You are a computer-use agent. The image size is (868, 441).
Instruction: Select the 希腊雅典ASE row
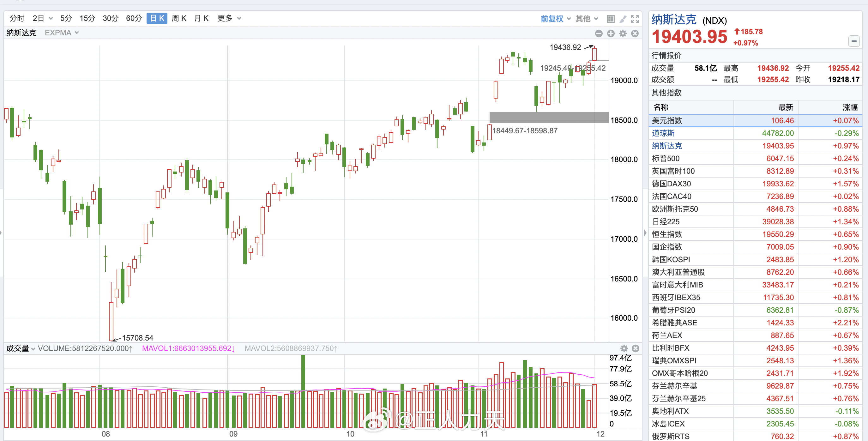point(755,323)
